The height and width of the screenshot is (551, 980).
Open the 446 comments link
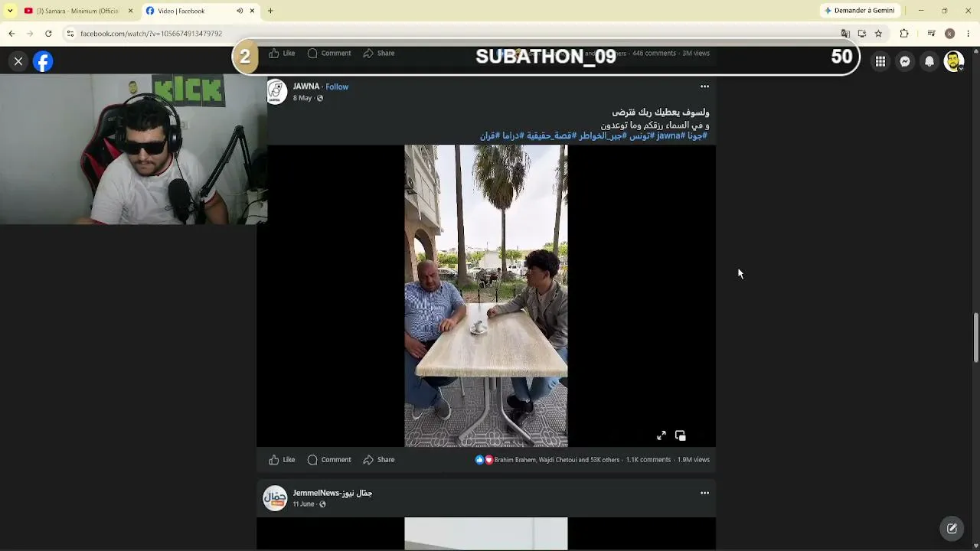(x=654, y=54)
